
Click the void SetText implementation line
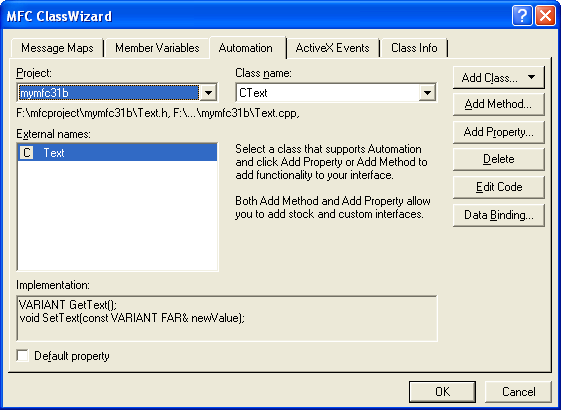click(x=132, y=318)
